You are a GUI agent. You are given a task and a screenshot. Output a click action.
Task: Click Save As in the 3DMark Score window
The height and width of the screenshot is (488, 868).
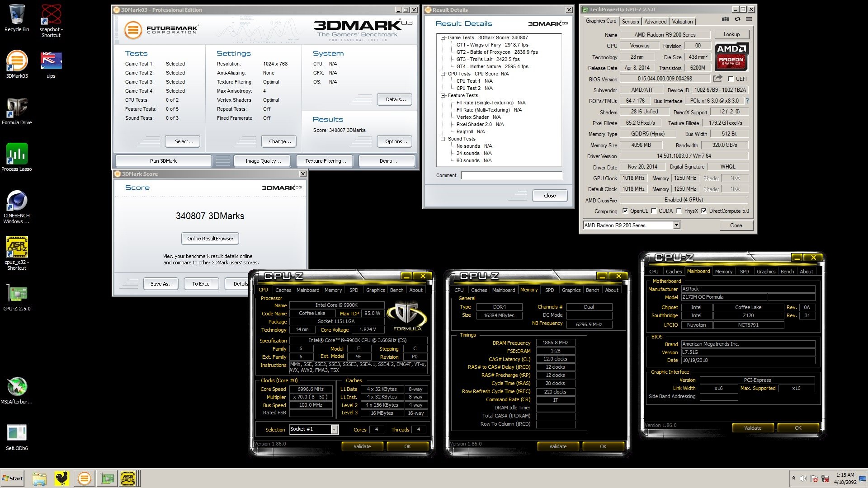coord(161,284)
